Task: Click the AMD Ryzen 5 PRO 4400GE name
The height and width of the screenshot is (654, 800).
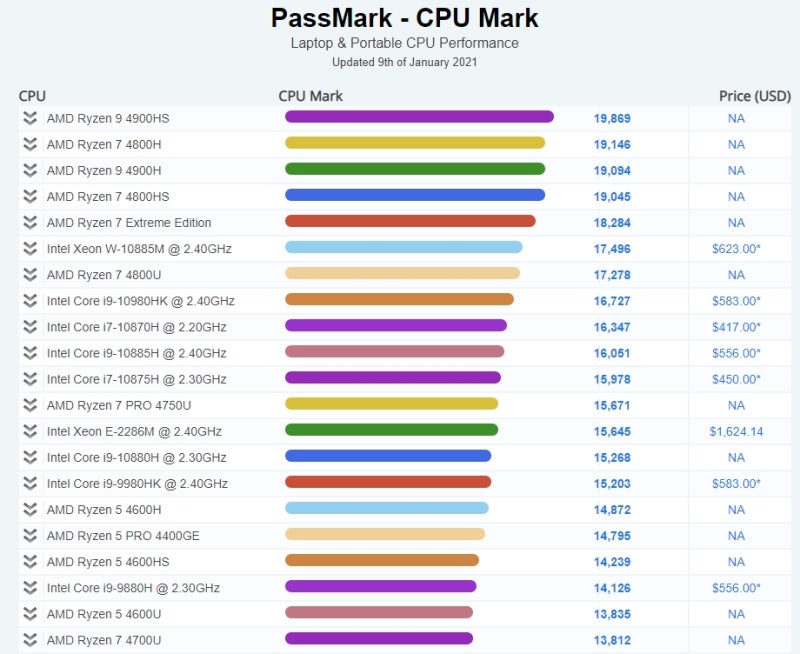Action: 123,536
